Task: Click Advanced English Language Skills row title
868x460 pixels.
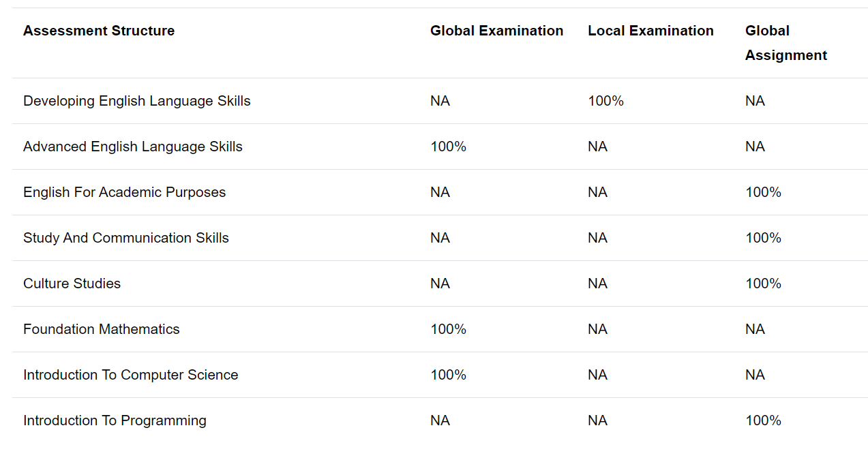Action: coord(133,147)
